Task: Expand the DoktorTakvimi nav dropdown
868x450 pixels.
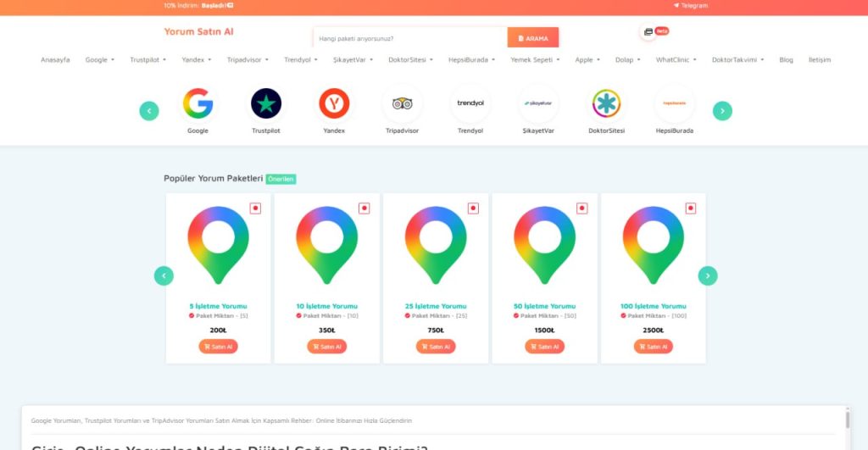Action: pyautogui.click(x=738, y=60)
